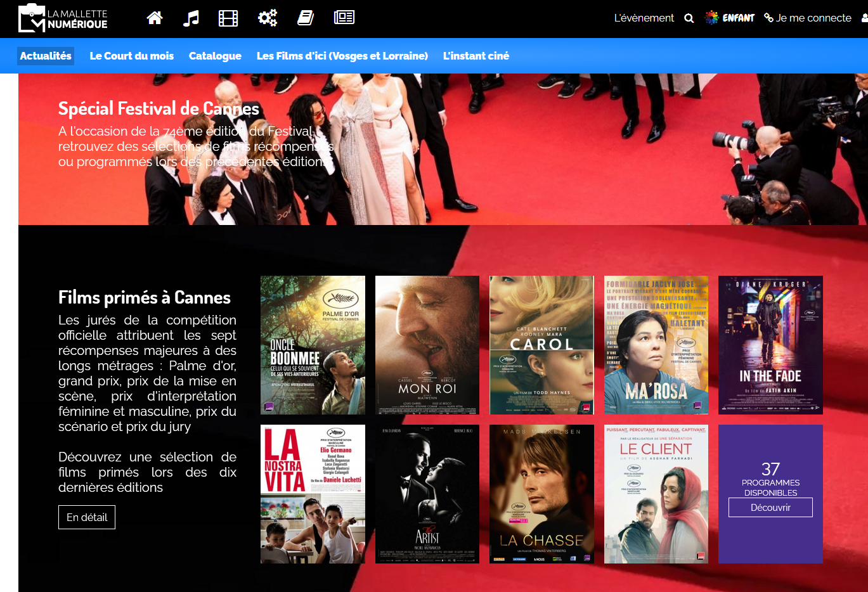Open the newspaper press icon
This screenshot has width=868, height=592.
point(344,18)
